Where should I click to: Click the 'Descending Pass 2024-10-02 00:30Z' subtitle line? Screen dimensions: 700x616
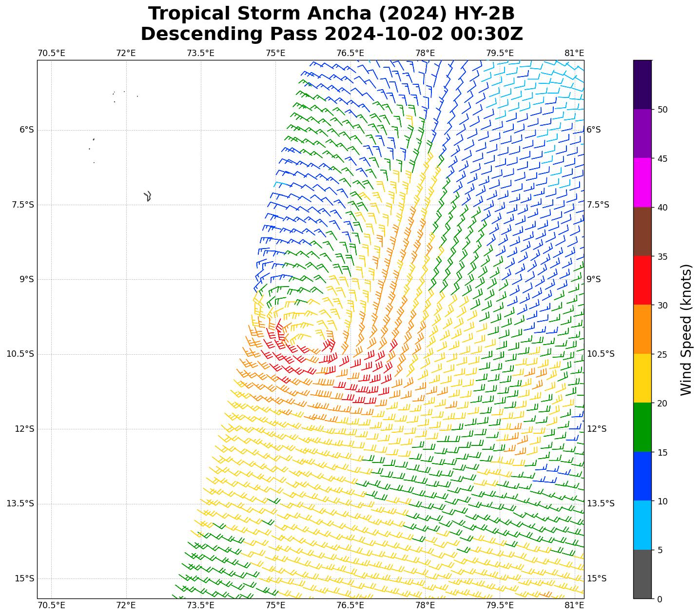(331, 34)
